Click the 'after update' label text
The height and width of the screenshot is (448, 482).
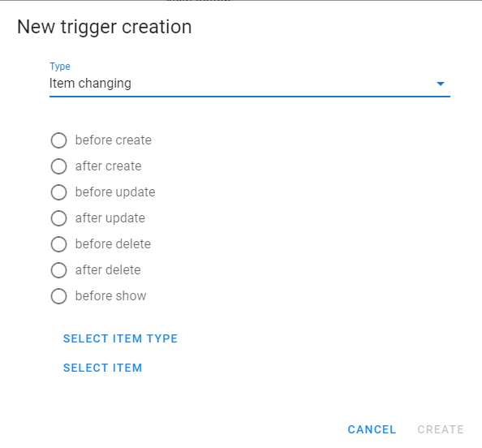pos(110,218)
